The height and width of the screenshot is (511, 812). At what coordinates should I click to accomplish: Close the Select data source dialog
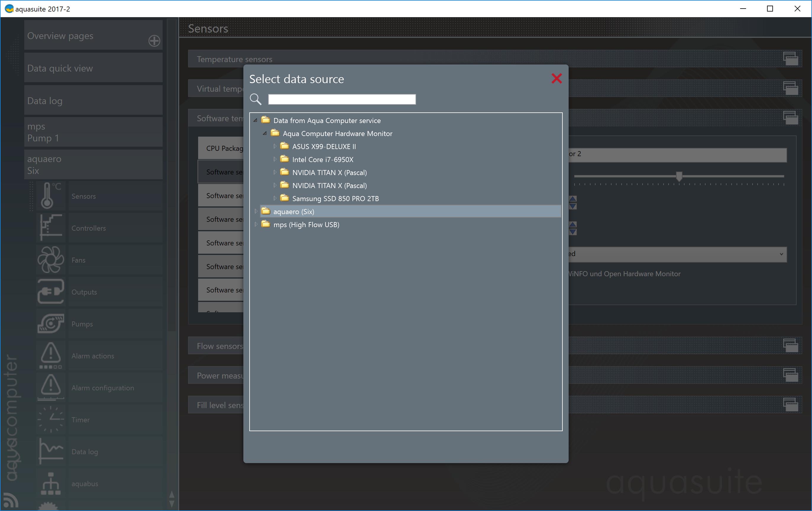click(x=557, y=79)
